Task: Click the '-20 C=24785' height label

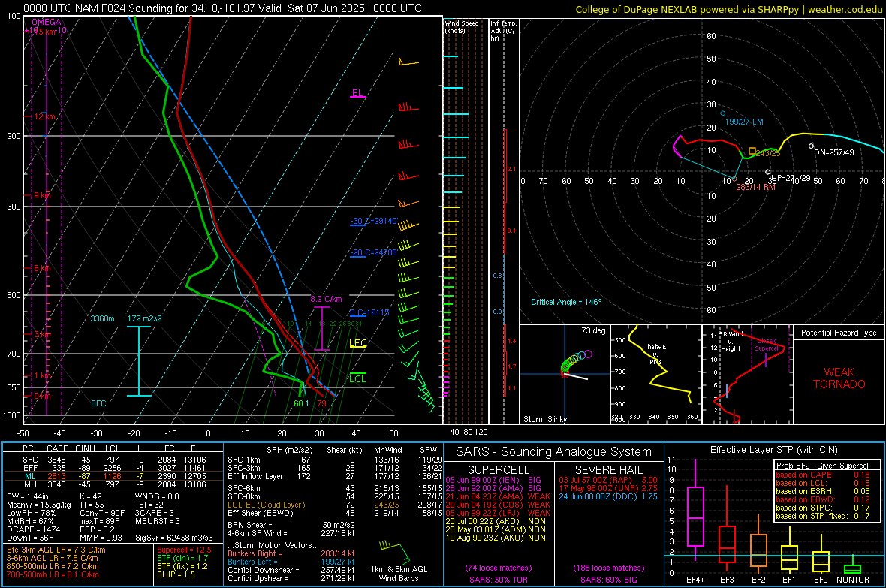Action: click(x=374, y=253)
